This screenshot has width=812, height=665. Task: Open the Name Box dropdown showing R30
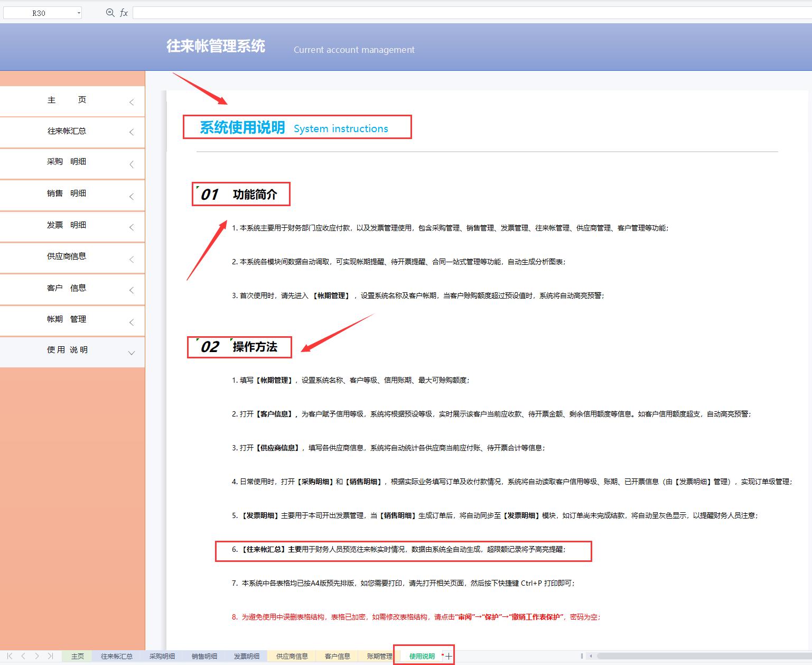point(78,12)
